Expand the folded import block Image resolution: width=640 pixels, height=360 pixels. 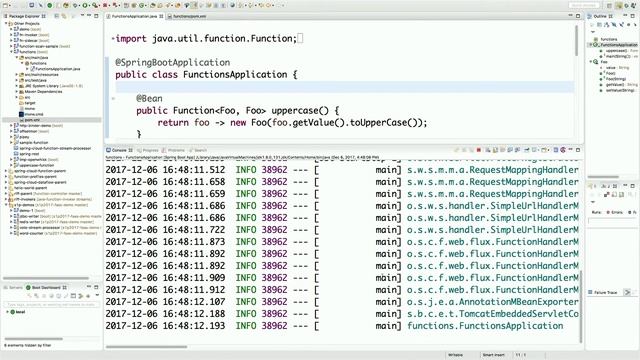tap(113, 39)
